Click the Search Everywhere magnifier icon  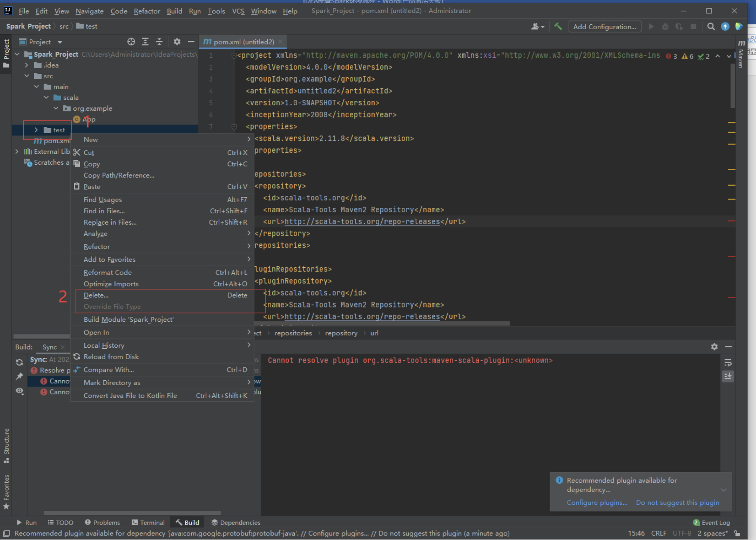tap(711, 27)
